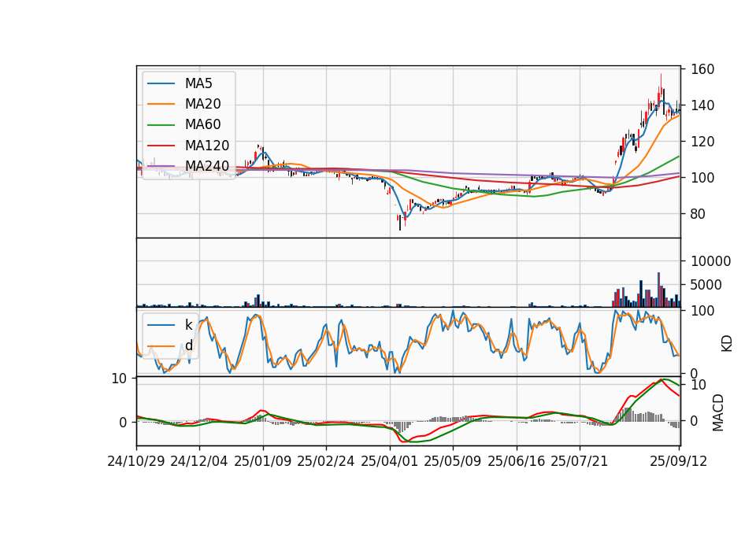Click the 25/04/01 date axis label
Screen dimensions: 756x543
(390, 461)
